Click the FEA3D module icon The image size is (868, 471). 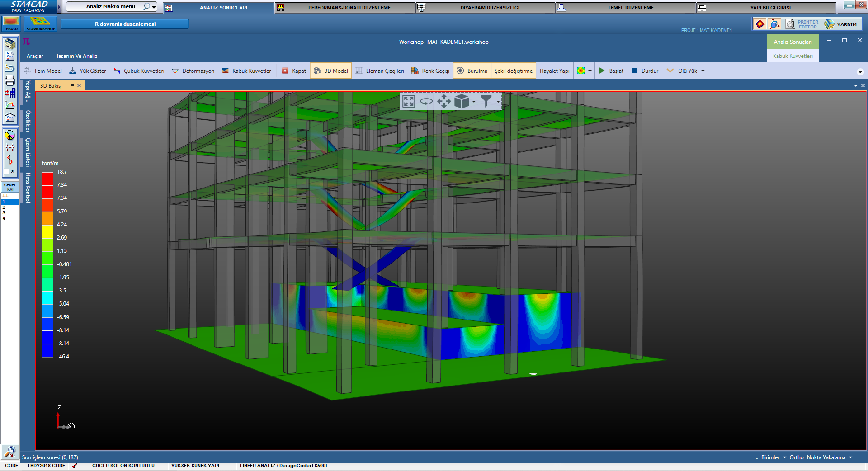[x=11, y=24]
